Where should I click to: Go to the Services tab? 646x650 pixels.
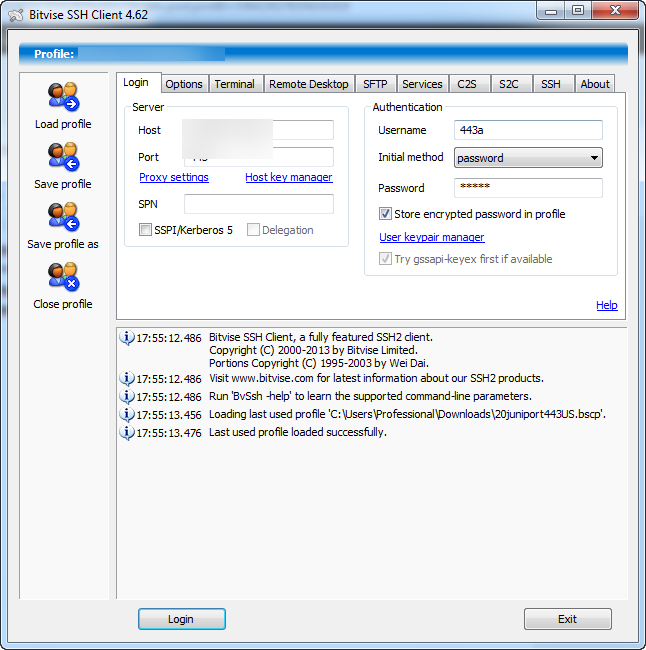423,84
